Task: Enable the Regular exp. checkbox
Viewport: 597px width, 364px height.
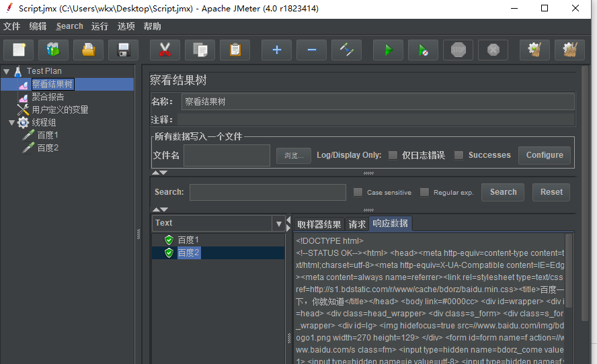Action: click(424, 192)
